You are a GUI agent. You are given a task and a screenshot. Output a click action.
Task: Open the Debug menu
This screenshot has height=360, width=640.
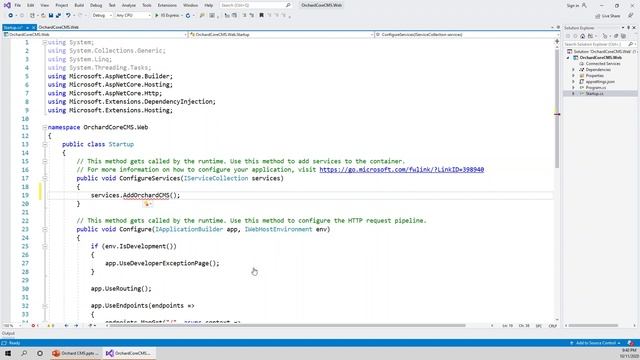pos(96,5)
